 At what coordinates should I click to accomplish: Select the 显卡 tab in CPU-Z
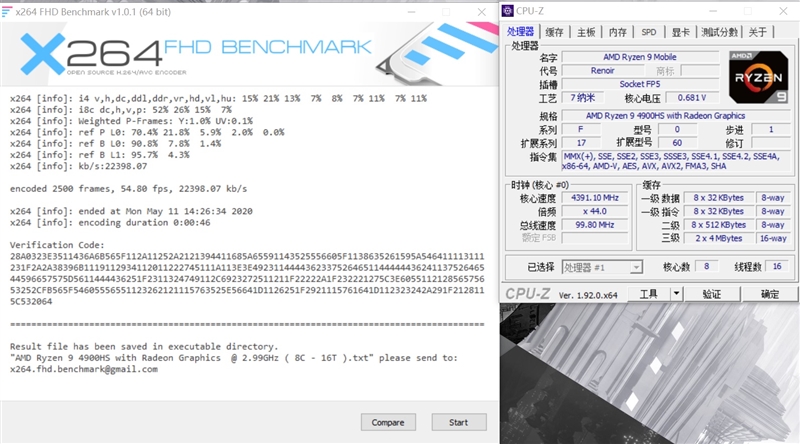[681, 32]
